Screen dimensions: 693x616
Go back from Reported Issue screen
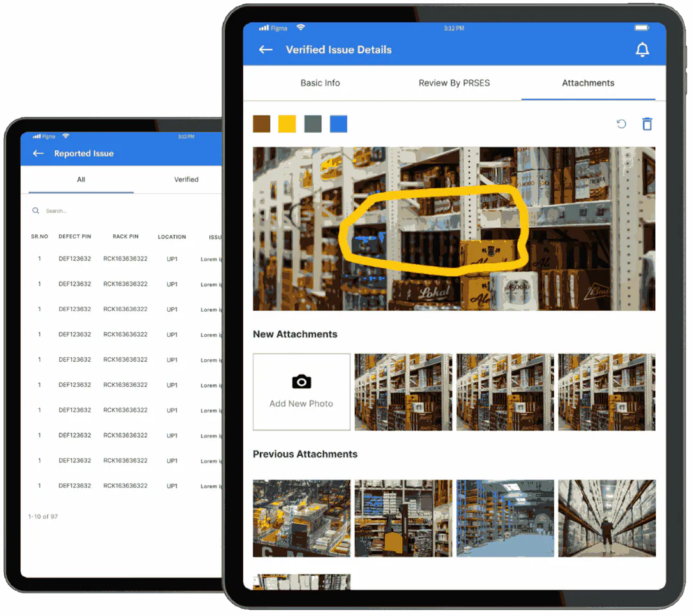[x=38, y=153]
